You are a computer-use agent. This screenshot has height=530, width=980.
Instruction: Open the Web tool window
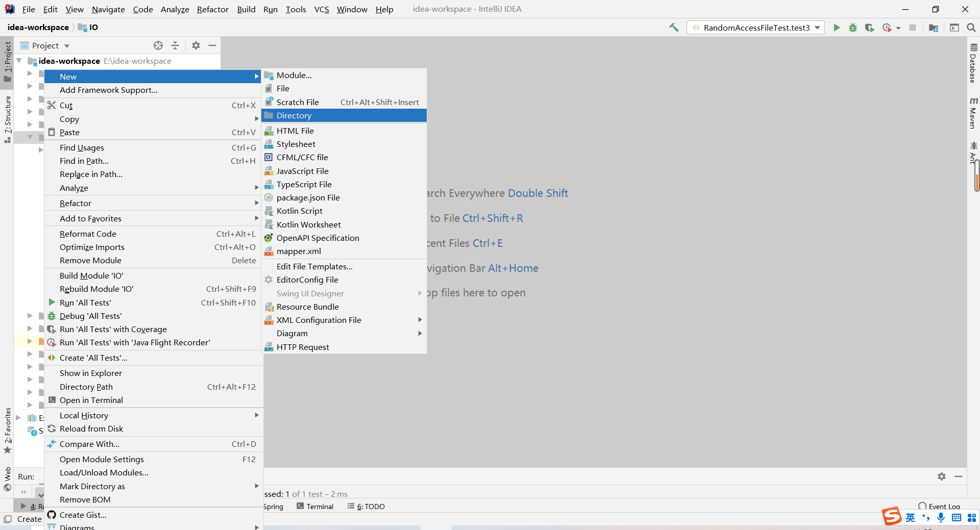click(7, 479)
